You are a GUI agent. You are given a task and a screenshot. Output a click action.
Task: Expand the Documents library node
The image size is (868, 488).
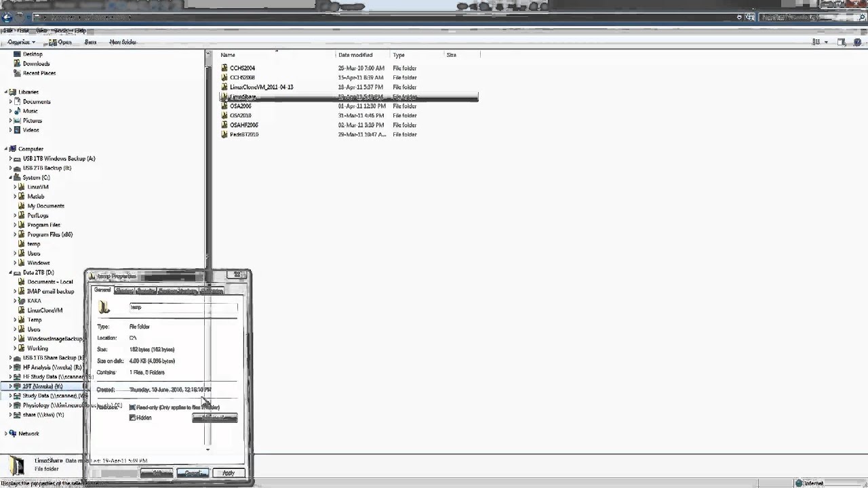click(x=11, y=102)
